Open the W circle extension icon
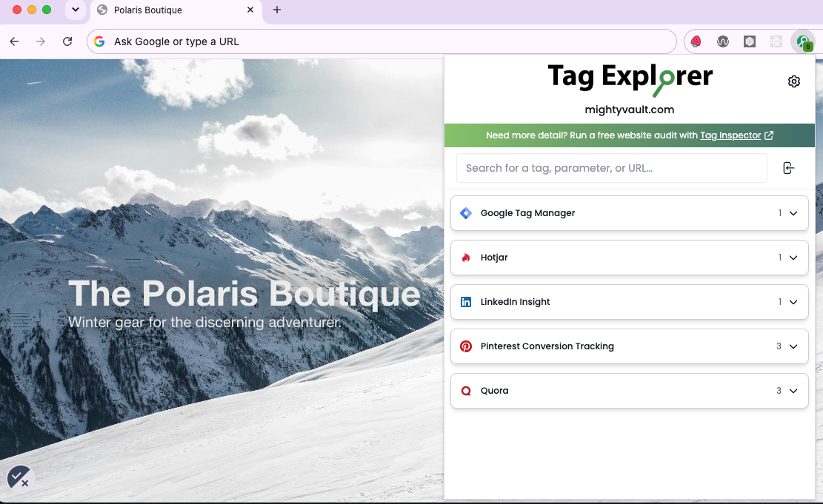 pos(723,41)
